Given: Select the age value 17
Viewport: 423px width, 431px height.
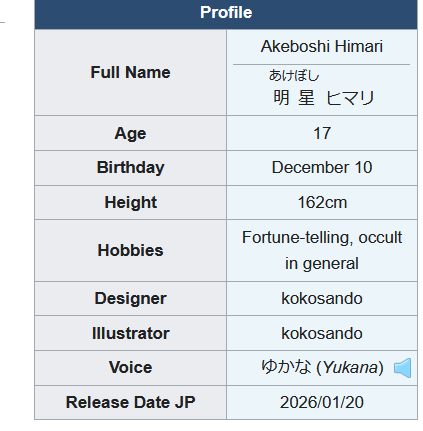Looking at the screenshot, I should pos(322,133).
